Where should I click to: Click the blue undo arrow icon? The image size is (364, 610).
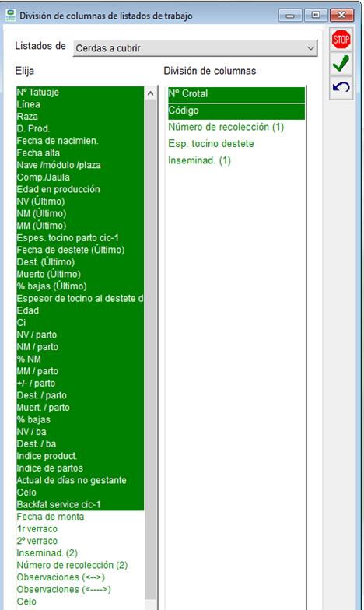click(x=341, y=87)
